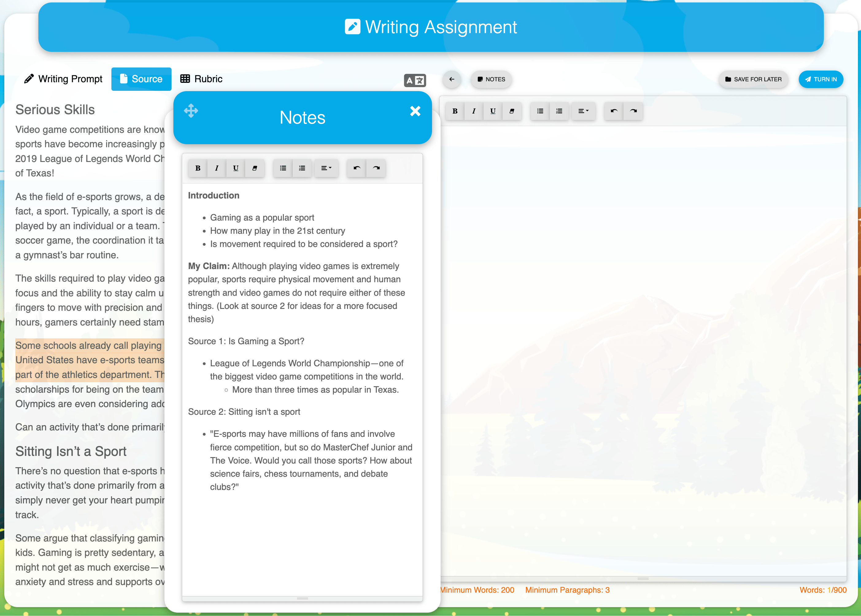Viewport: 861px width, 616px height.
Task: Open the Rubric tab
Action: point(201,79)
